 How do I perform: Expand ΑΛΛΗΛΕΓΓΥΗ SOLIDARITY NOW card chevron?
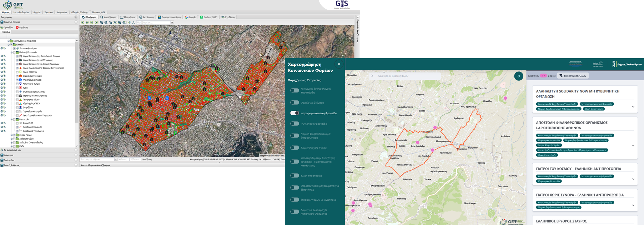633,107
